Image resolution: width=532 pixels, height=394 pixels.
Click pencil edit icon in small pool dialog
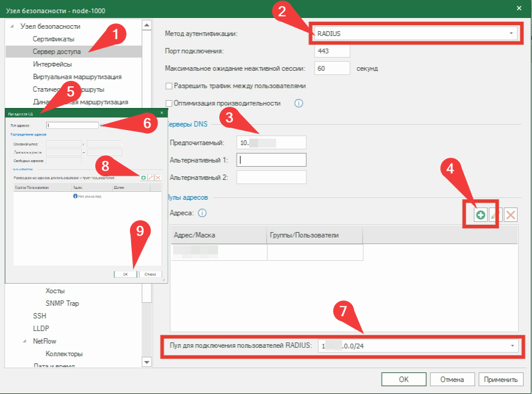(x=150, y=178)
